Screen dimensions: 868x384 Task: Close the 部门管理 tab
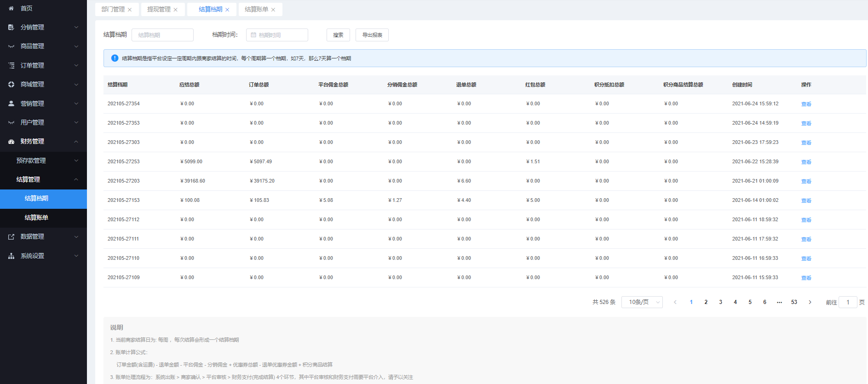pyautogui.click(x=130, y=10)
